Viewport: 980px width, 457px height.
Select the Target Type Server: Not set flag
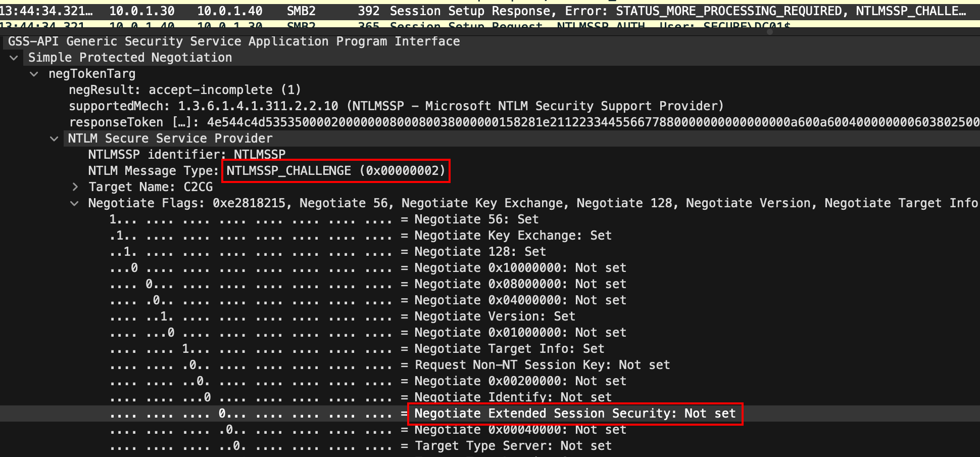512,446
